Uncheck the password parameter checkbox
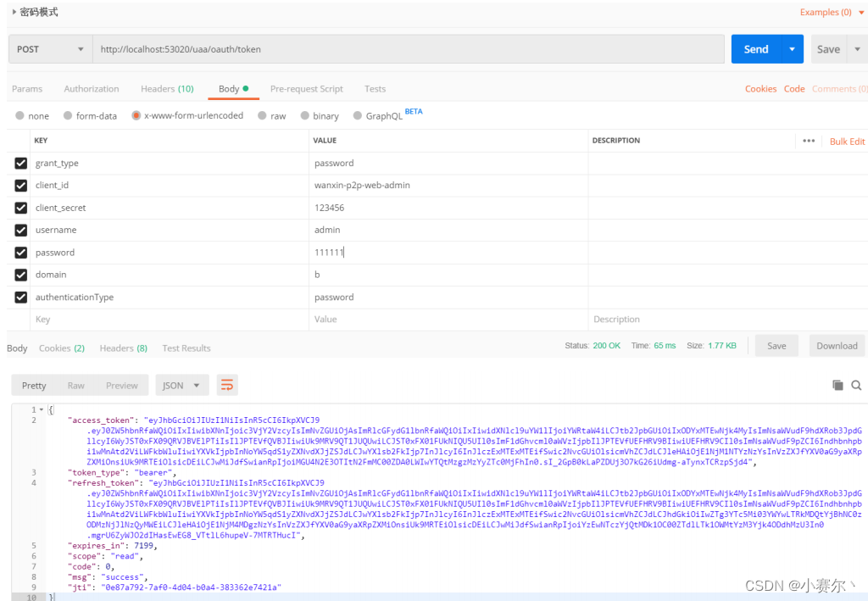 (21, 253)
